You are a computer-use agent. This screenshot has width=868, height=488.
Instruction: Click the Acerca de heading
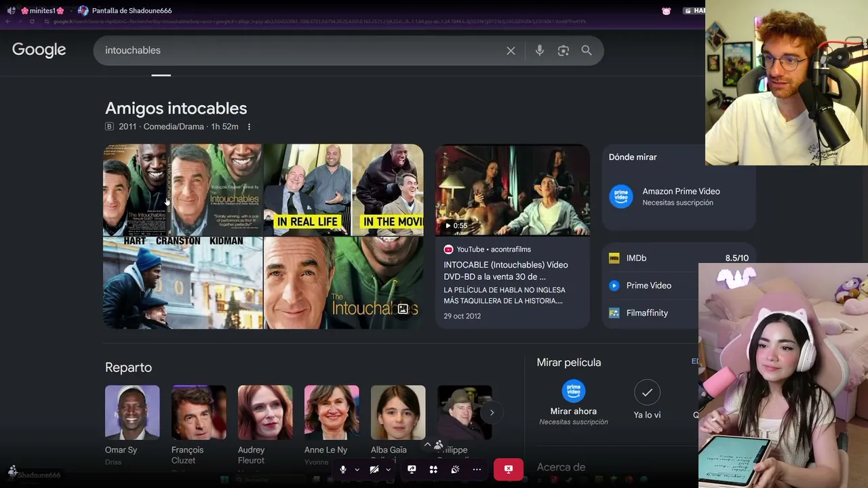click(561, 467)
